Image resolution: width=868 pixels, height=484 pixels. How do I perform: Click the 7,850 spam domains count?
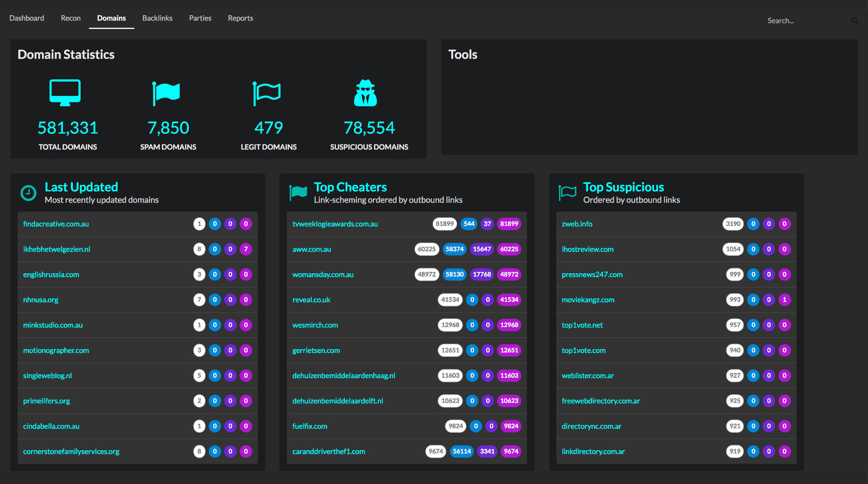tap(168, 128)
